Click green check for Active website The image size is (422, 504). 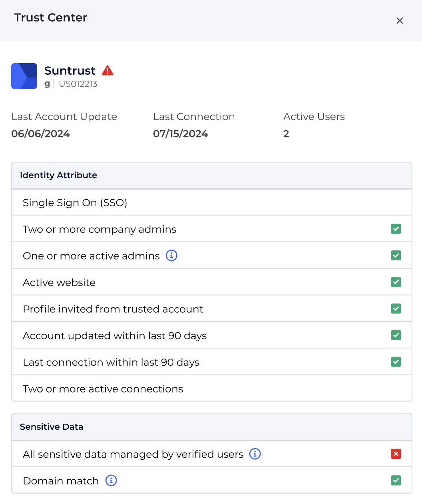click(396, 282)
